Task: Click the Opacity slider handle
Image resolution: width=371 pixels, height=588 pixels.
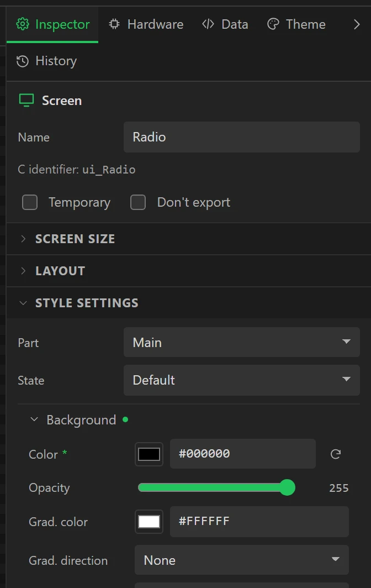Action: click(288, 487)
